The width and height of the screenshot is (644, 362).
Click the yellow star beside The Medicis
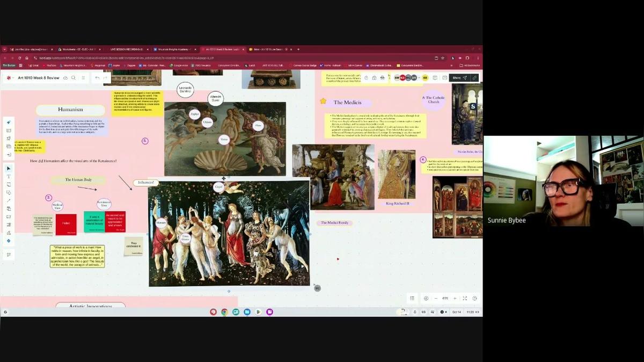click(x=323, y=101)
